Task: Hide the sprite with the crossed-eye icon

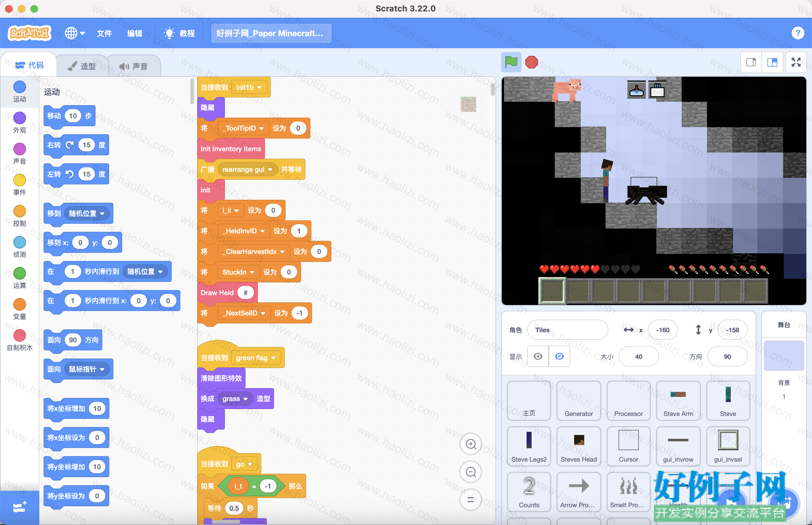Action: 559,356
